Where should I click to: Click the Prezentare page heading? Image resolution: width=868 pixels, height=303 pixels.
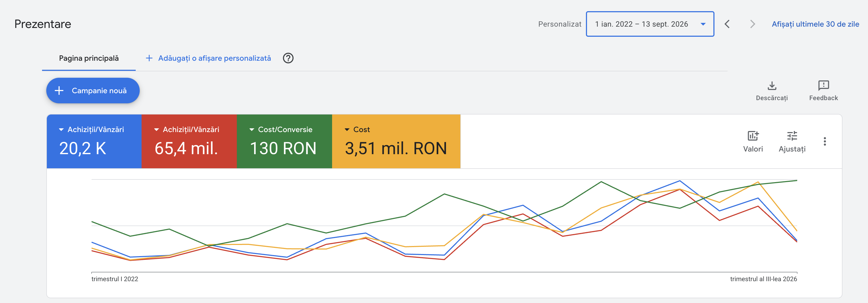point(43,24)
